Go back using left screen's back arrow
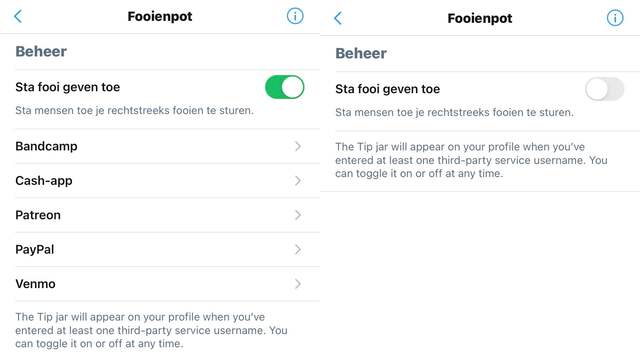The height and width of the screenshot is (360, 640). (x=18, y=16)
